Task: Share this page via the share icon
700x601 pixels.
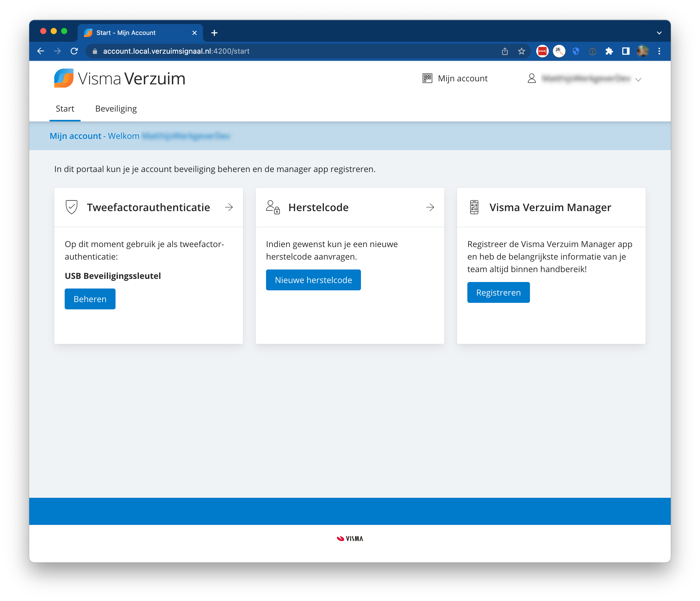Action: point(505,51)
